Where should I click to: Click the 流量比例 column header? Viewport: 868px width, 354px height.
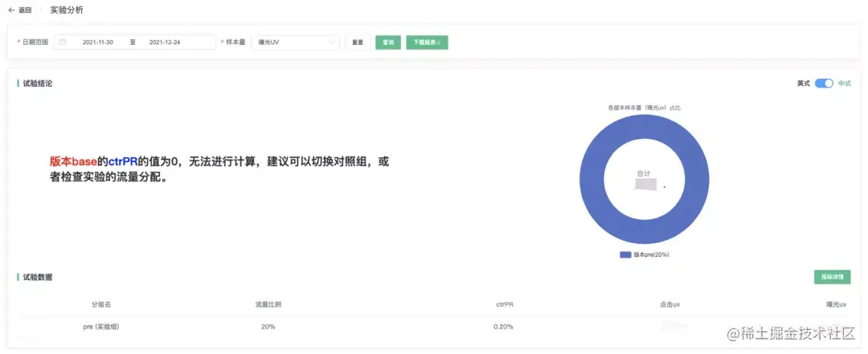pyautogui.click(x=268, y=305)
